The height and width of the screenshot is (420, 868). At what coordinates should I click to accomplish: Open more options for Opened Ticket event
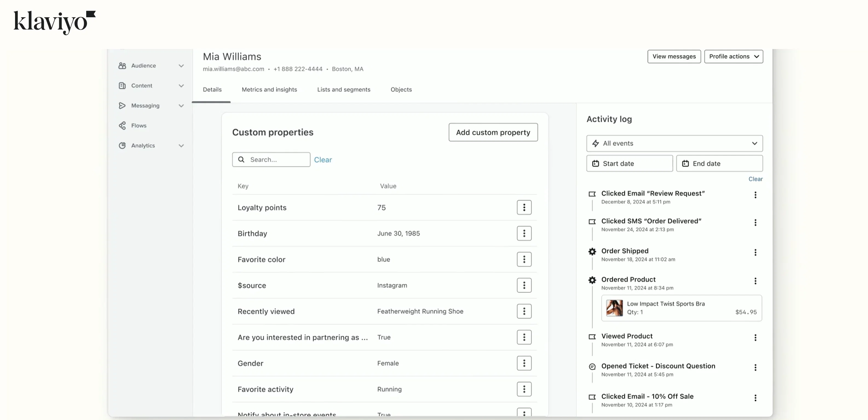[x=755, y=368]
